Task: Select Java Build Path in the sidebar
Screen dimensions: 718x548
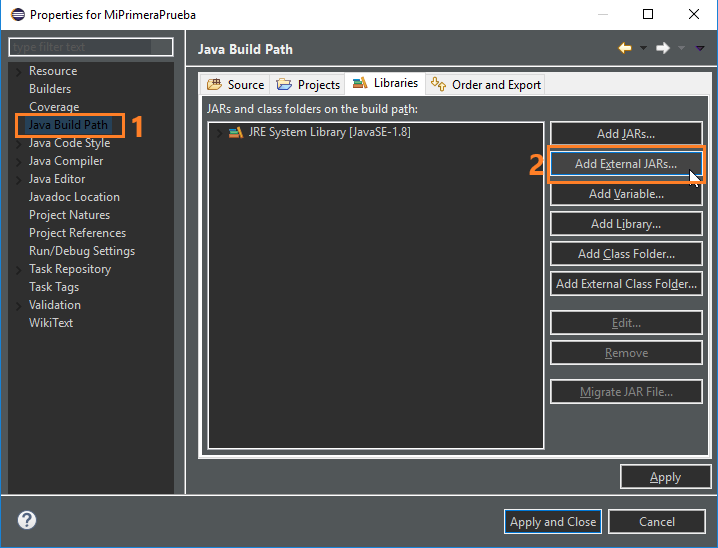Action: click(x=68, y=125)
